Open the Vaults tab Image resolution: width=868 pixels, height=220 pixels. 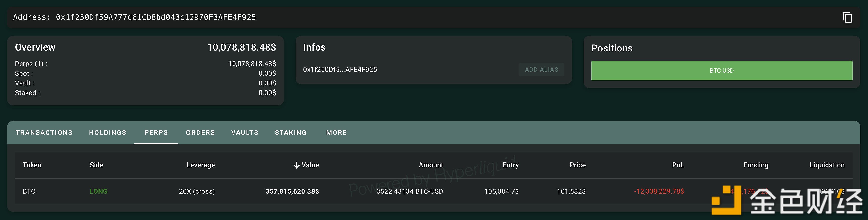click(245, 133)
